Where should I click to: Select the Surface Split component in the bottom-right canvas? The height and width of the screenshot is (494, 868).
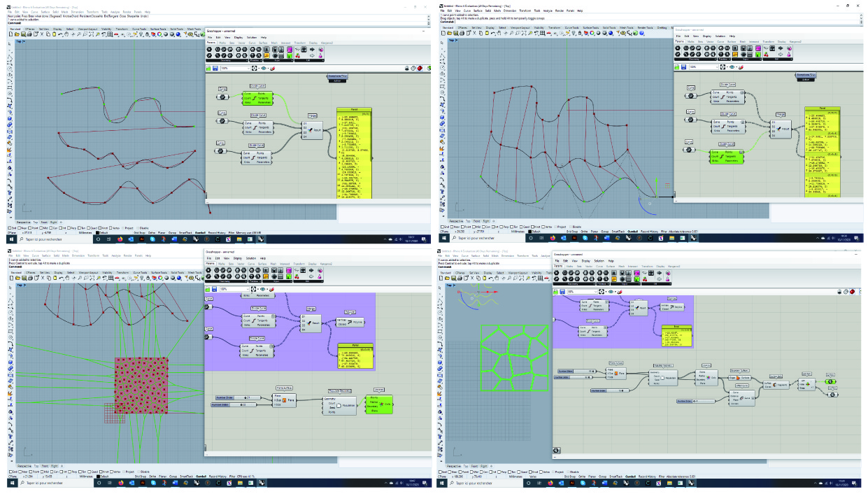point(775,384)
